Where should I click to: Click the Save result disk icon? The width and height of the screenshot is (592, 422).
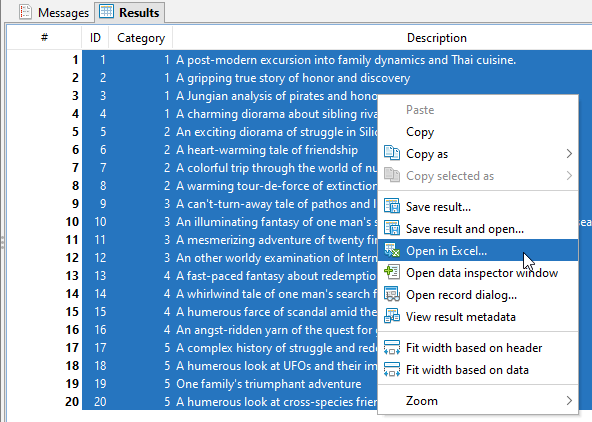click(x=392, y=206)
